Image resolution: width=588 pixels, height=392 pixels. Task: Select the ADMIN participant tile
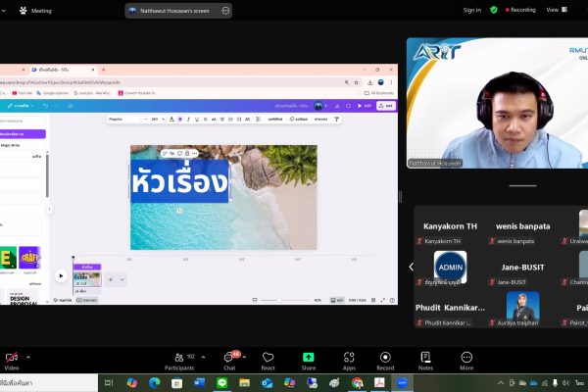[x=450, y=268]
